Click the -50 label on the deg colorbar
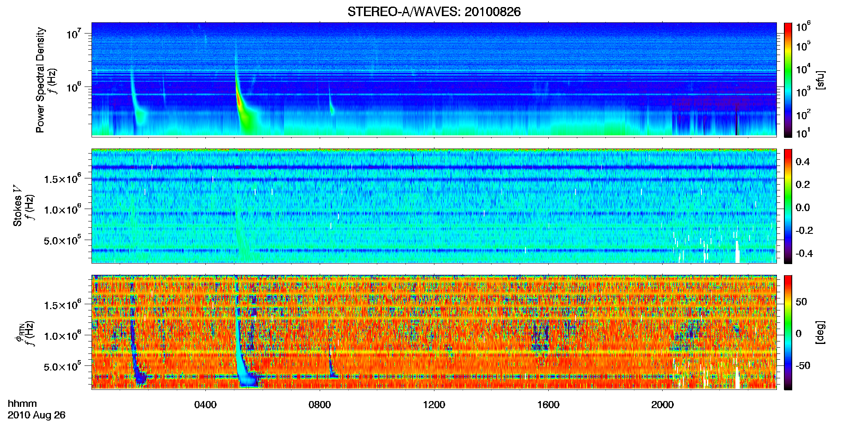868x447 pixels. pos(803,365)
